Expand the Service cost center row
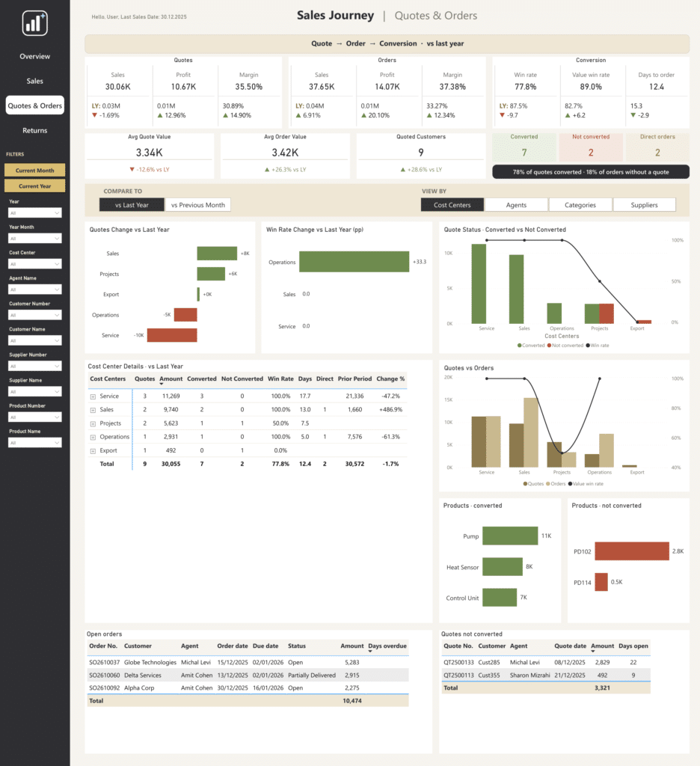Viewport: 700px width, 766px height. pos(93,396)
